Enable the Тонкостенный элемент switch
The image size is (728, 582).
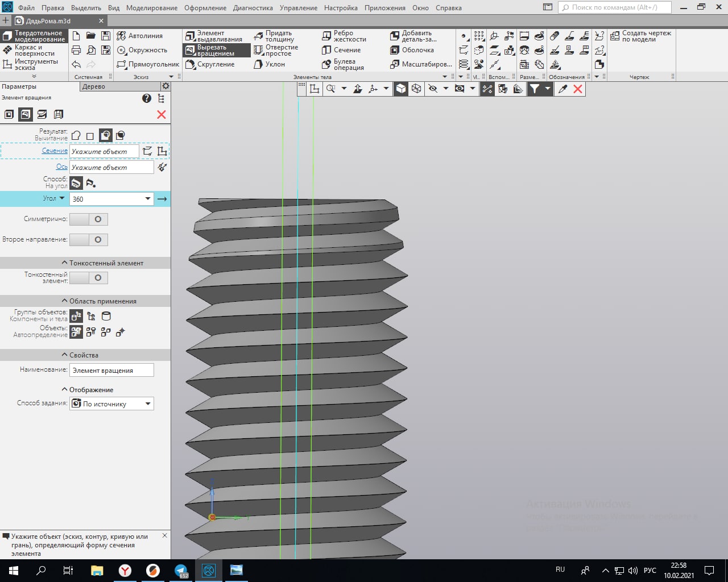[89, 277]
